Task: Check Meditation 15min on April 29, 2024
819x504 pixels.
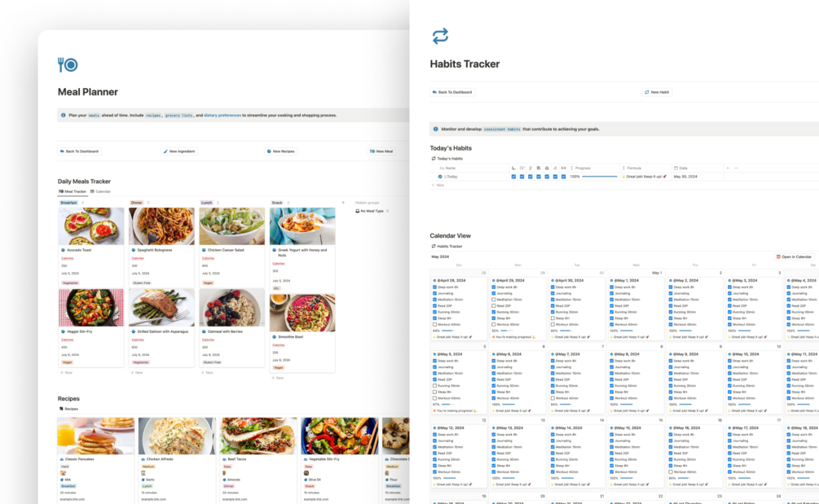Action: tap(494, 300)
